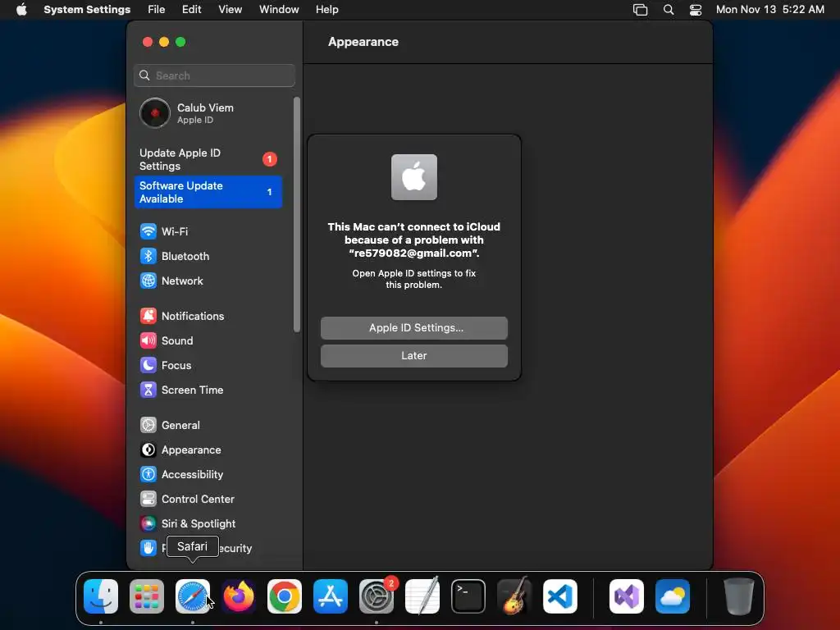This screenshot has width=840, height=630.
Task: Open the Help menu
Action: click(326, 10)
